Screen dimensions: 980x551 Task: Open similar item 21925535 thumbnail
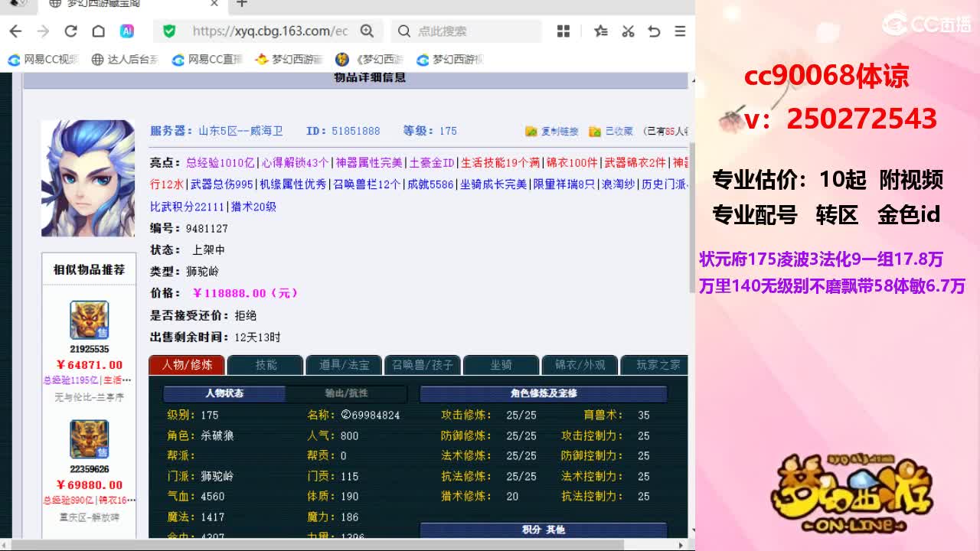point(90,320)
